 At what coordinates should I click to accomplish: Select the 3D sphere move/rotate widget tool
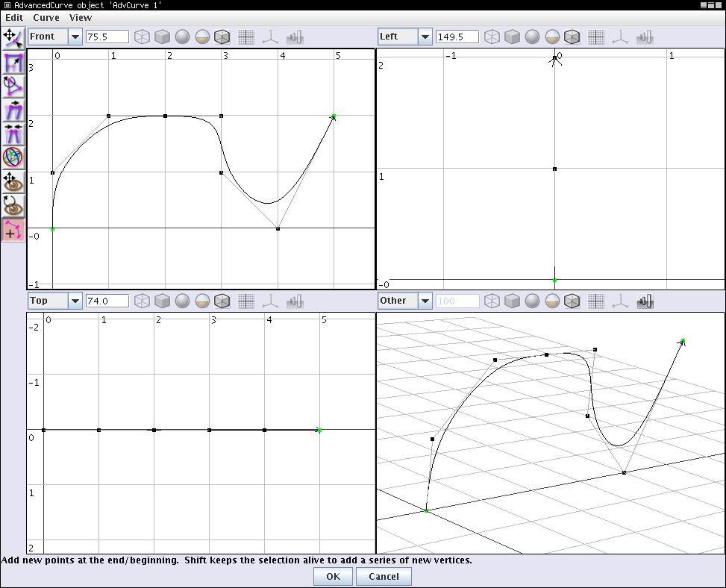(x=13, y=157)
